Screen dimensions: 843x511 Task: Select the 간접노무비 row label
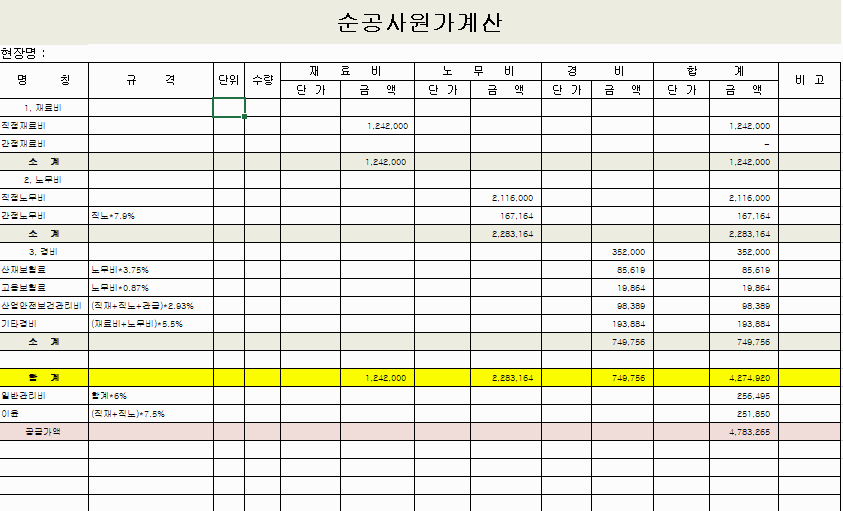click(23, 216)
